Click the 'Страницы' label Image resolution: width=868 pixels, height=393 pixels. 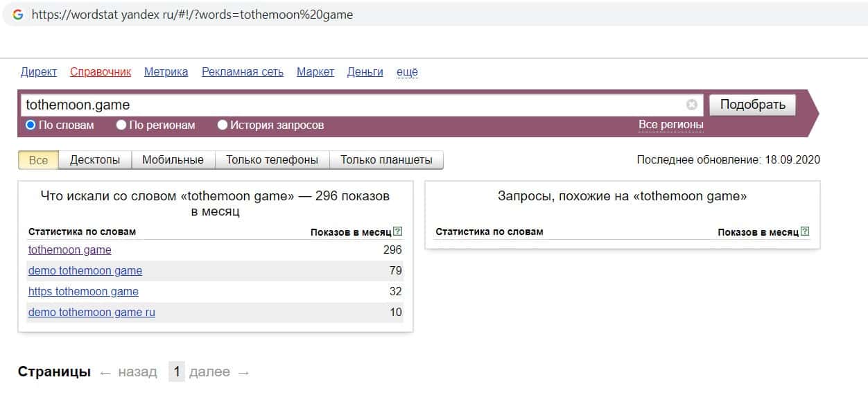[54, 372]
